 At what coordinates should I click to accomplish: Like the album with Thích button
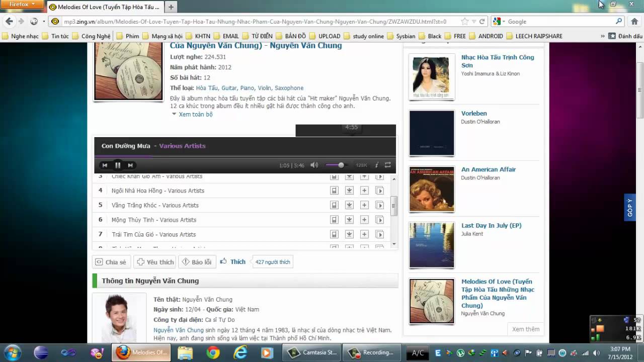pyautogui.click(x=233, y=262)
